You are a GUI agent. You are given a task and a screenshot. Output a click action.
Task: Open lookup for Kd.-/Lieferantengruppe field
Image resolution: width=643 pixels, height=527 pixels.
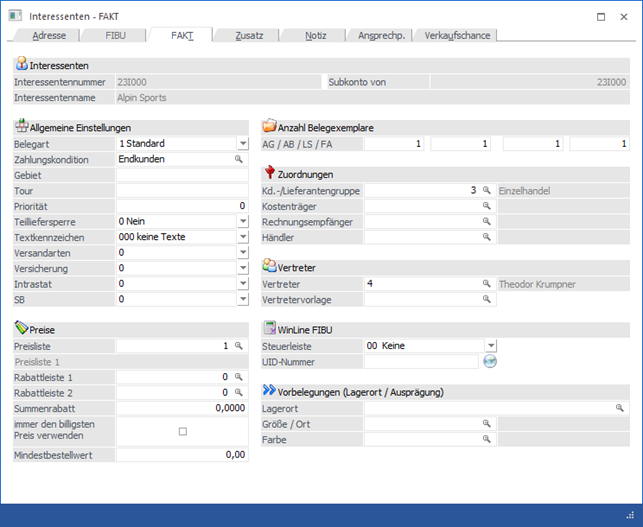pos(487,190)
